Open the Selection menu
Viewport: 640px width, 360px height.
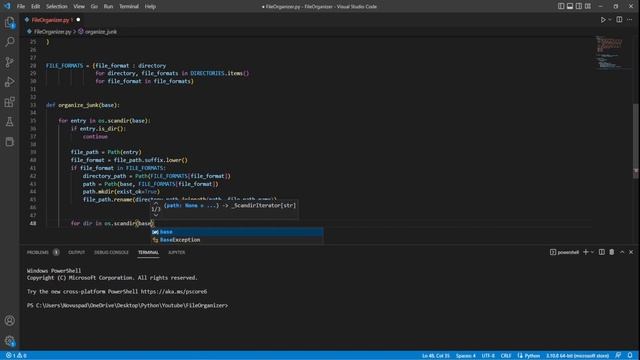57,7
